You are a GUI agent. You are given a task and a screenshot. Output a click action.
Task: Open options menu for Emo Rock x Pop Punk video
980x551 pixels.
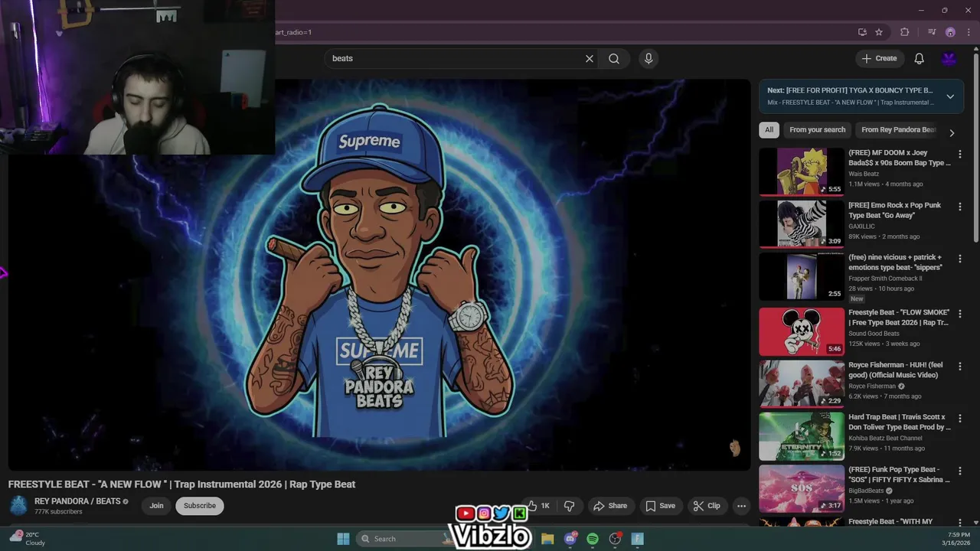click(x=959, y=207)
